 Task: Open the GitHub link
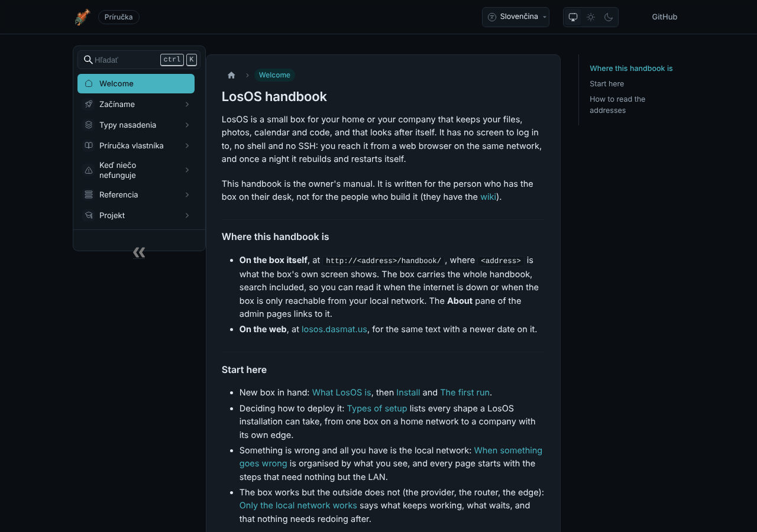[x=665, y=17]
